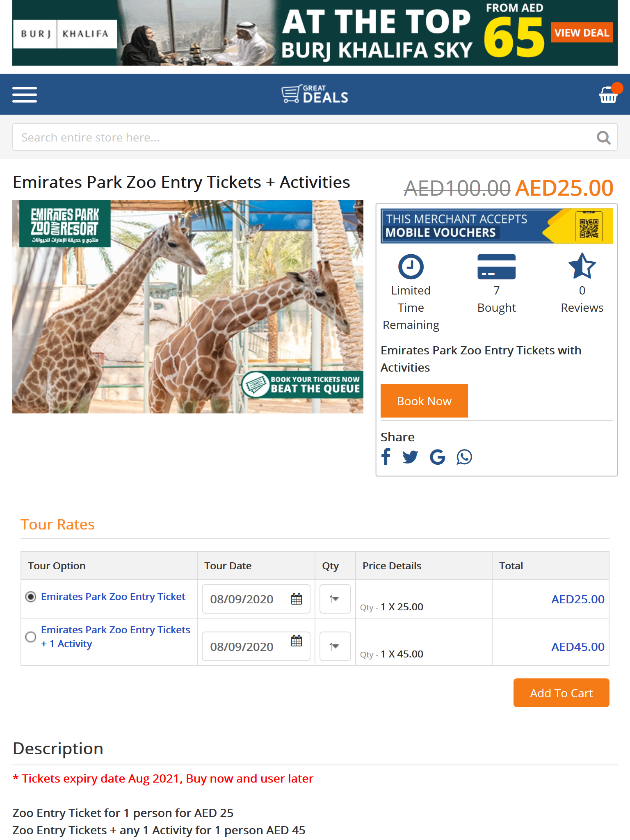Click the search magnifier icon
Screen dimensions: 630x840
coord(603,138)
